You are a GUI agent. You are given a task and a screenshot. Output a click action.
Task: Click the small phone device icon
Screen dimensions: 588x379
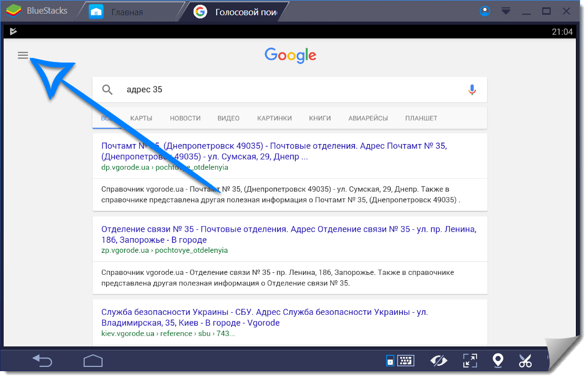click(390, 361)
